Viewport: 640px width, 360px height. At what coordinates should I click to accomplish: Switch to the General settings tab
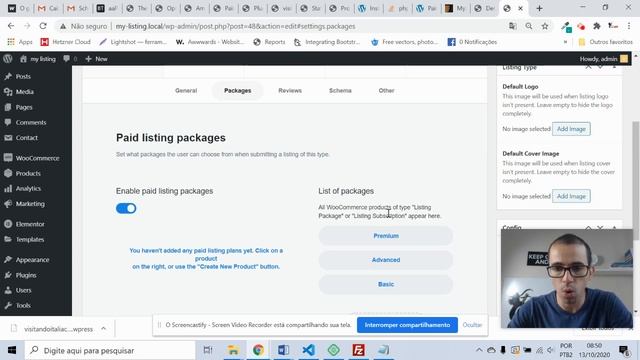click(186, 91)
